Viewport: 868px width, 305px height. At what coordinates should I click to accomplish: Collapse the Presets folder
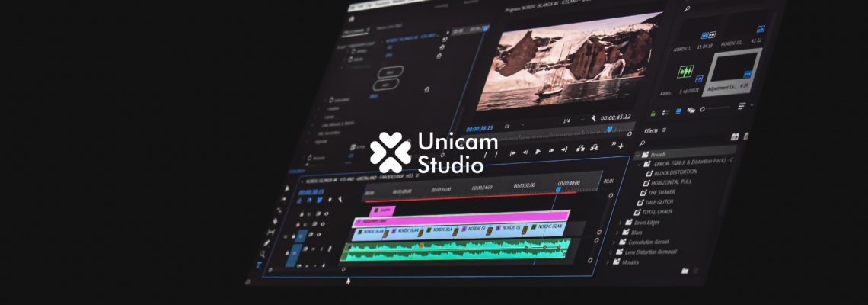[x=637, y=155]
